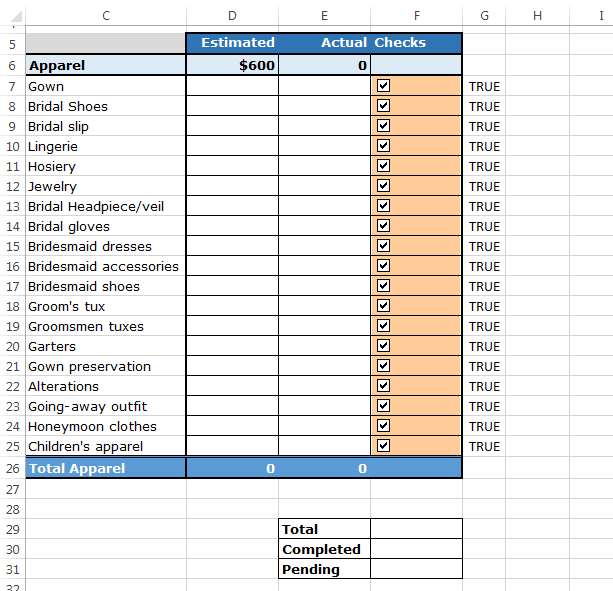
Task: Uncheck the Honeymoon clothes checkbox
Action: click(383, 425)
